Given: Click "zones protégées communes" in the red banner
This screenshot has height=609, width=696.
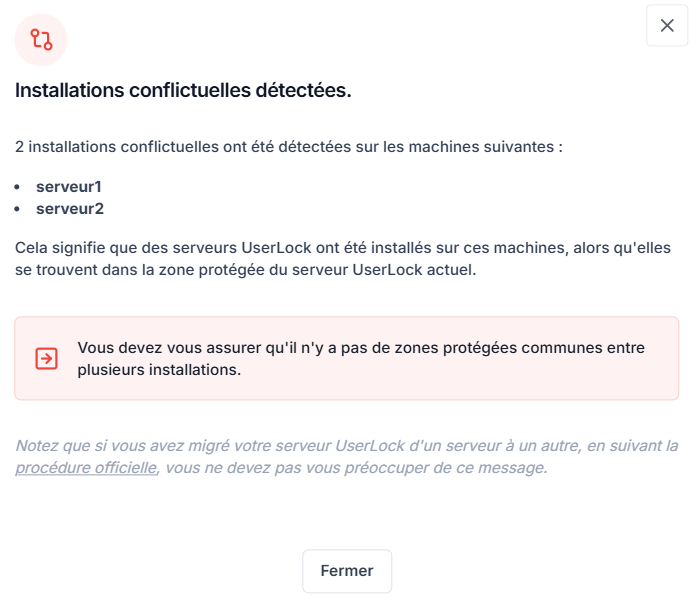Looking at the screenshot, I should [x=500, y=348].
